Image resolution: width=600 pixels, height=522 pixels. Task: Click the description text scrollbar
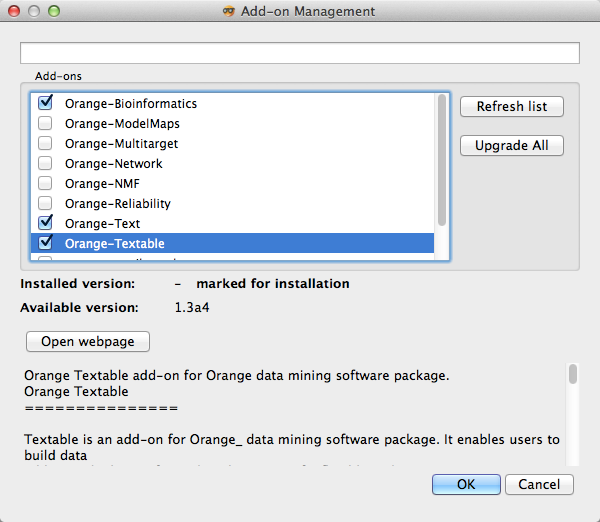click(573, 374)
